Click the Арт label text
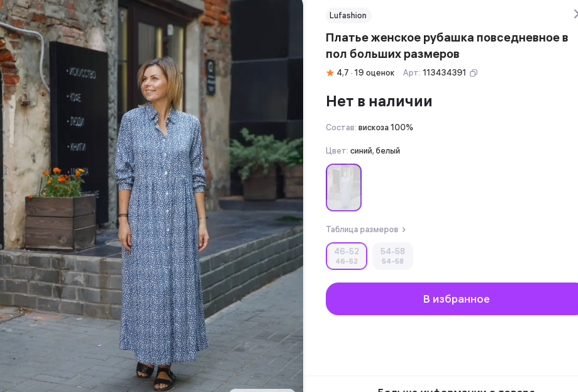 (x=411, y=73)
